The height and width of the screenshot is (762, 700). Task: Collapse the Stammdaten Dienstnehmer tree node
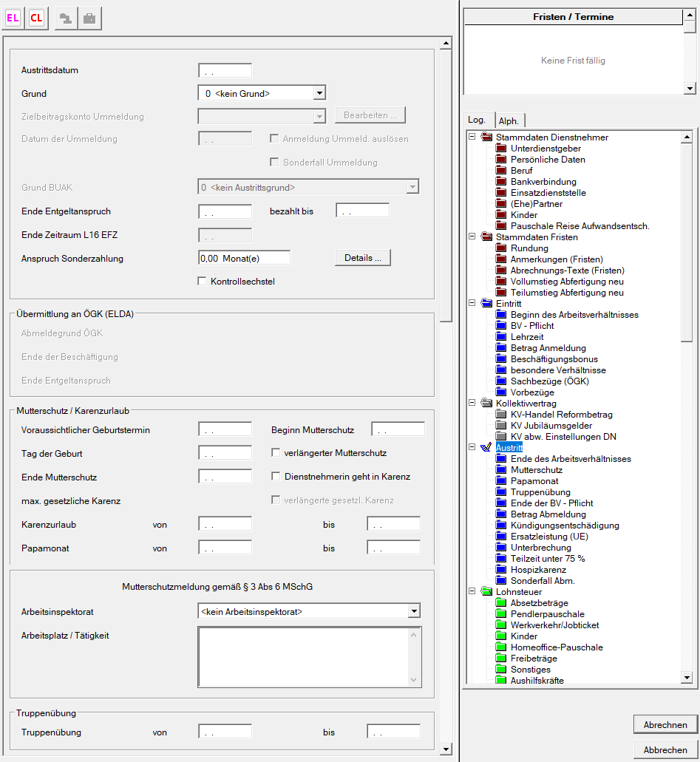coord(472,137)
